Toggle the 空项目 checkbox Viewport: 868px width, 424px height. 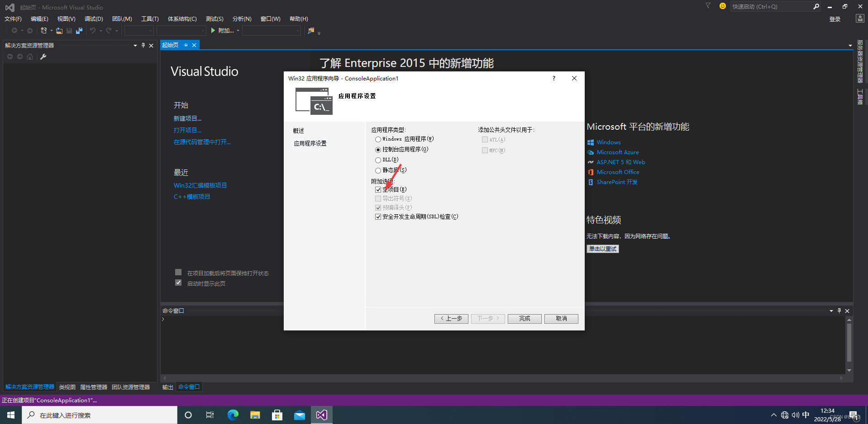pos(378,190)
